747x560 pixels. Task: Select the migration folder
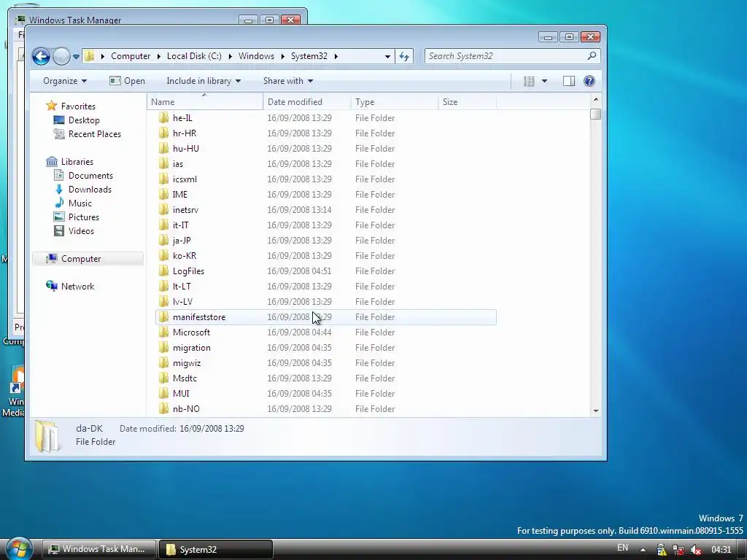[x=326, y=348]
